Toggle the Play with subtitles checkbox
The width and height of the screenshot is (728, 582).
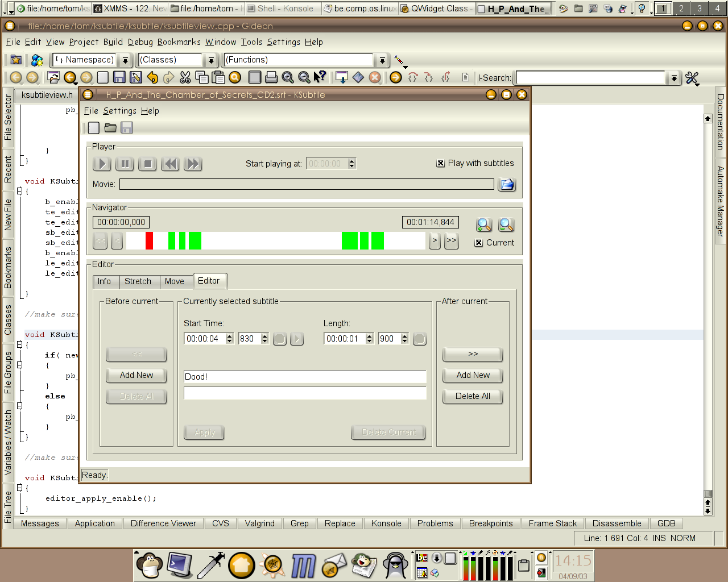click(x=440, y=164)
